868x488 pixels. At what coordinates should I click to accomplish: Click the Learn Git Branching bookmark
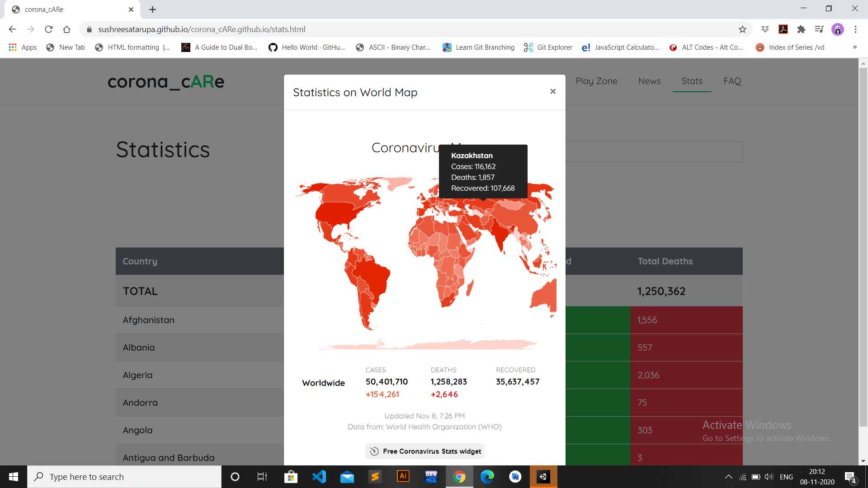(478, 47)
